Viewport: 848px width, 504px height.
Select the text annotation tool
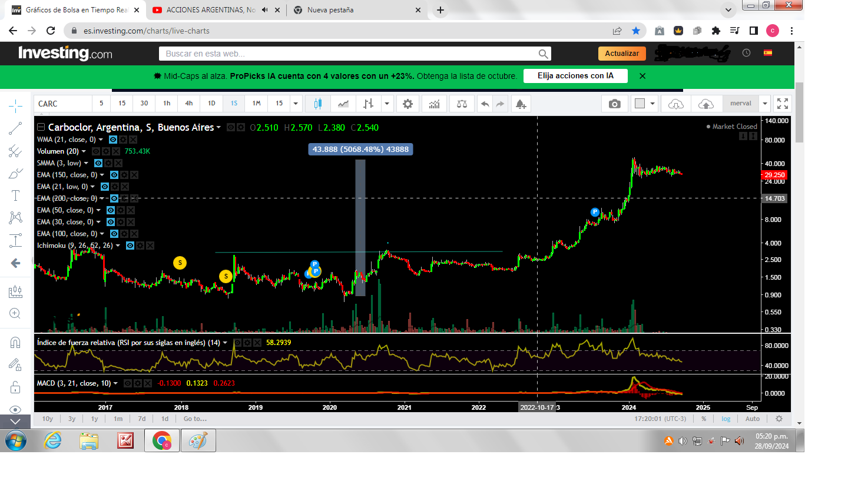point(15,195)
